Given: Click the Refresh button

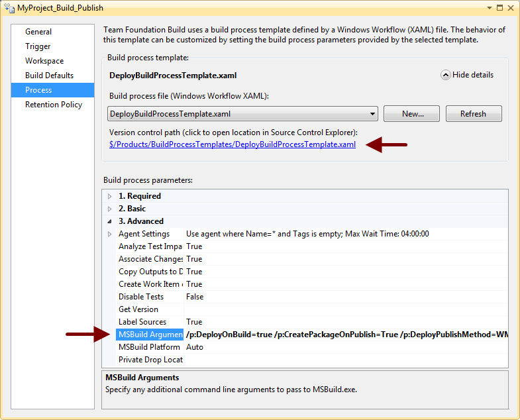Looking at the screenshot, I should pos(474,114).
